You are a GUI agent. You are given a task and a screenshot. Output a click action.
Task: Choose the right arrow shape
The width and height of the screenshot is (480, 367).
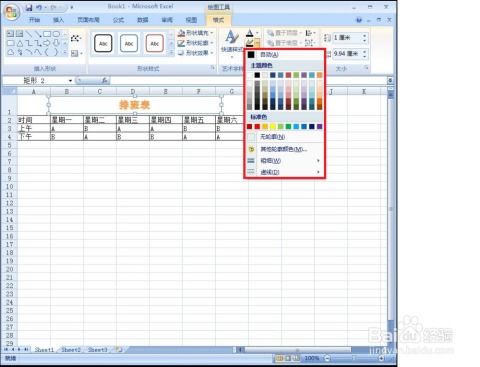click(x=47, y=43)
